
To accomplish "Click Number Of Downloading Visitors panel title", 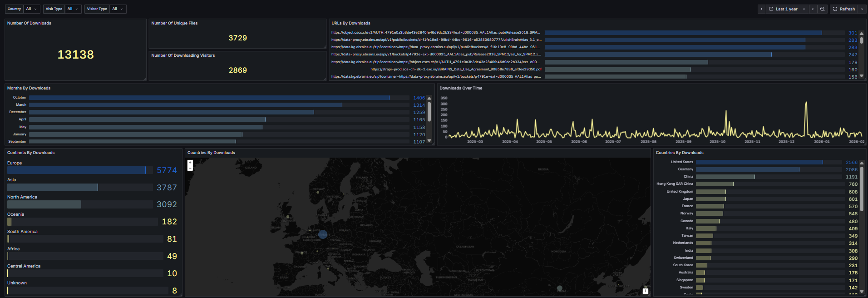I will 183,55.
